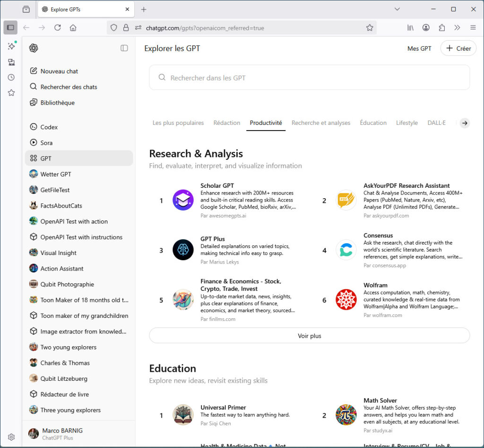Toggle the Firefox vertical sidebar button

coord(10,28)
